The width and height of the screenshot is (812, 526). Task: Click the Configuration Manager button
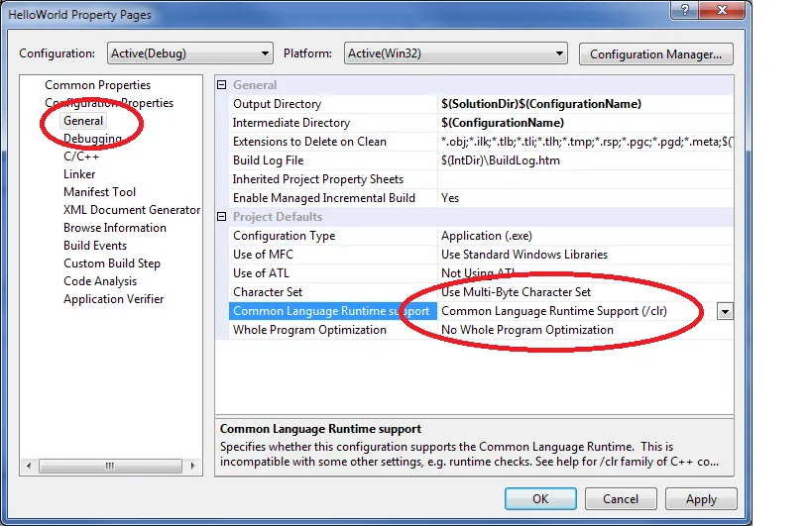pyautogui.click(x=655, y=53)
